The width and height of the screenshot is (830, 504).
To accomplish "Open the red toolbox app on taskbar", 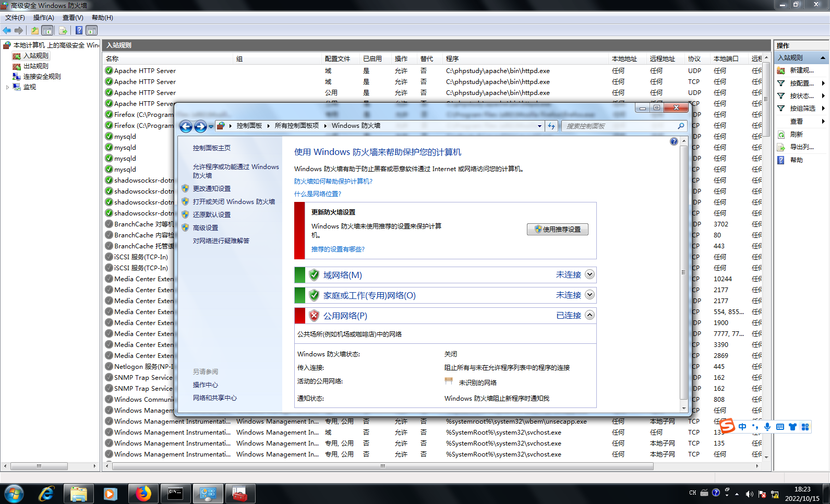I will point(240,493).
